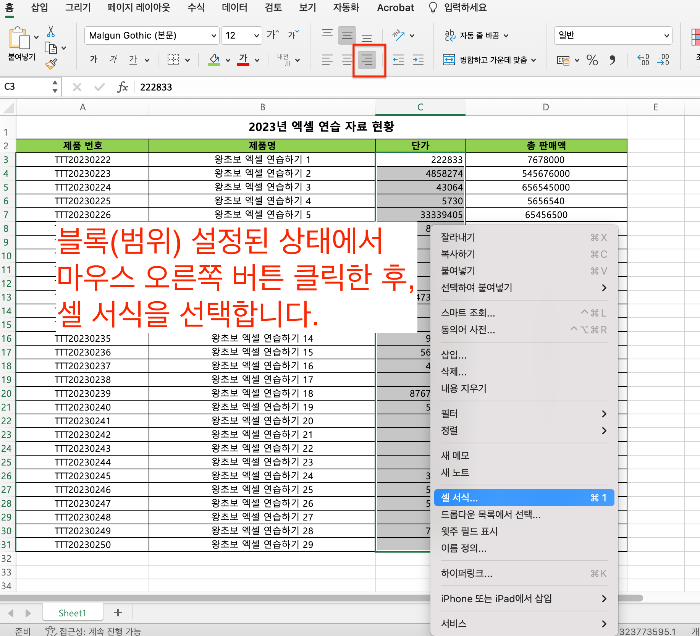Expand the font color dropdown arrow
Viewport: 700px width, 636px height.
(x=257, y=60)
